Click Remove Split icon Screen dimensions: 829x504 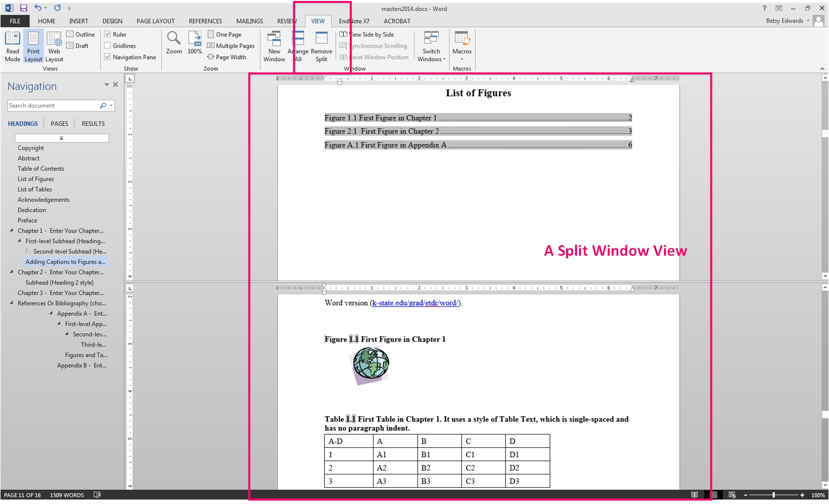click(x=321, y=45)
